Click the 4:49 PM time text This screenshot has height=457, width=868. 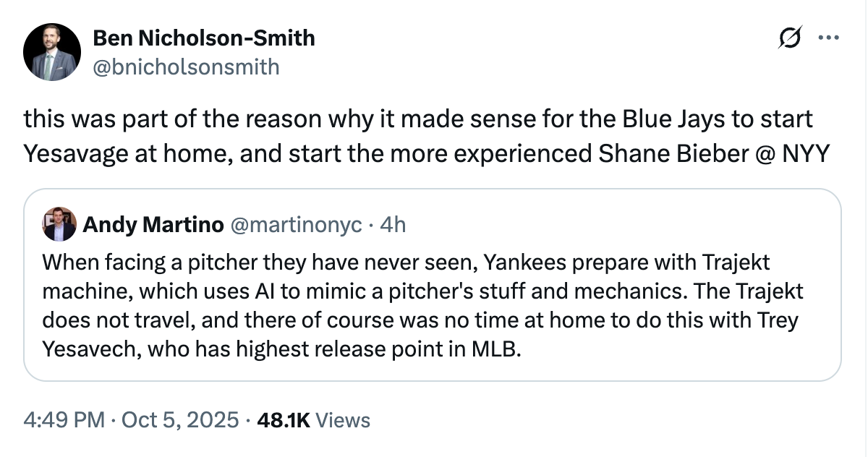click(x=63, y=420)
